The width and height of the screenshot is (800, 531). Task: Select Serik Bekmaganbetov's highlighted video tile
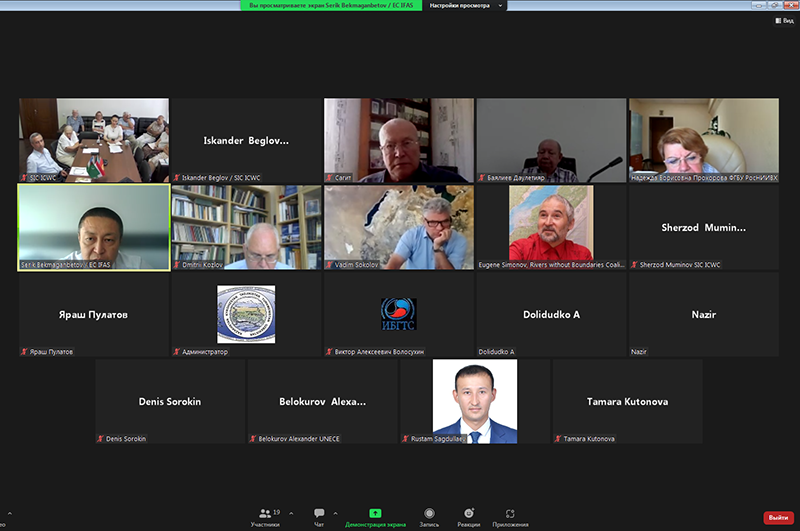click(x=94, y=227)
